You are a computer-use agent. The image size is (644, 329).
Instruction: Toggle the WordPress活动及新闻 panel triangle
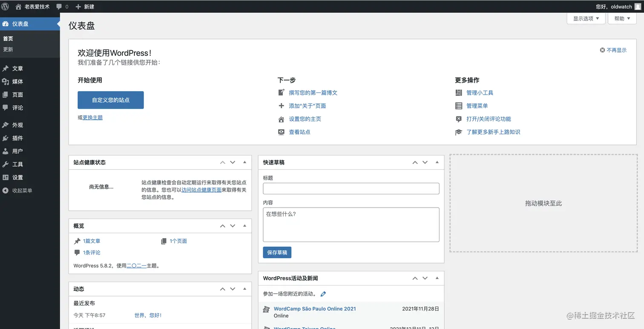(x=437, y=278)
